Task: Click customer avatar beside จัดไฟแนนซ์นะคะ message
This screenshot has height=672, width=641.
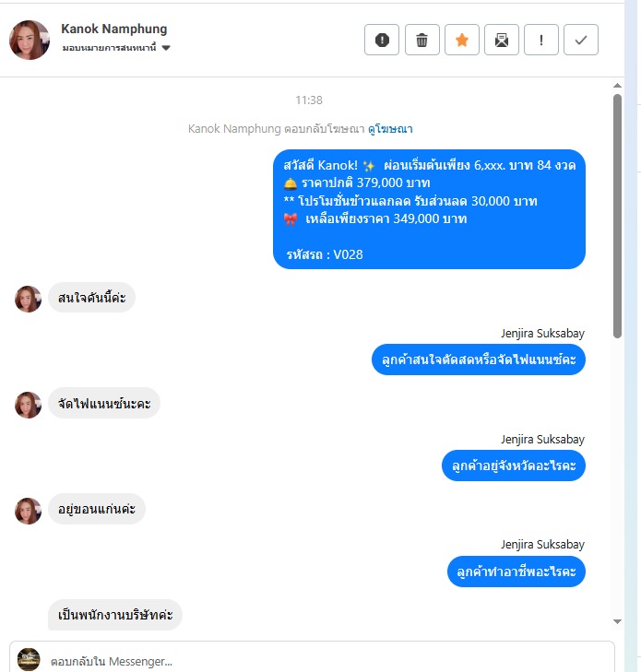Action: tap(29, 405)
